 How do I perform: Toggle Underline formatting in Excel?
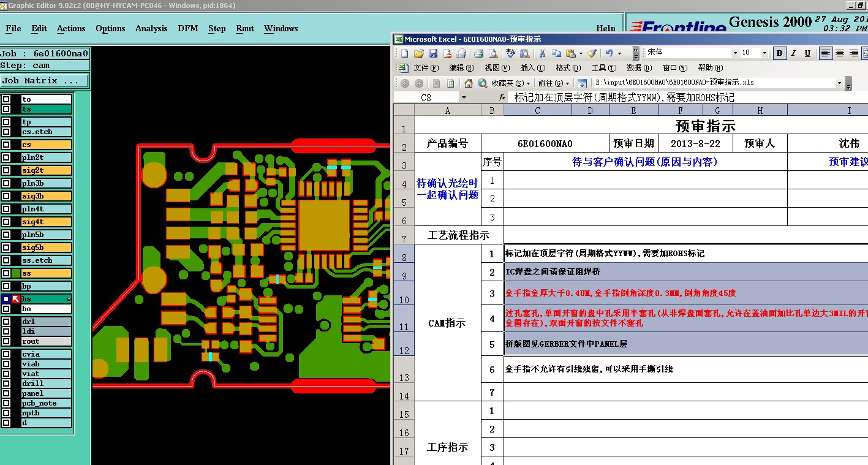(x=808, y=53)
